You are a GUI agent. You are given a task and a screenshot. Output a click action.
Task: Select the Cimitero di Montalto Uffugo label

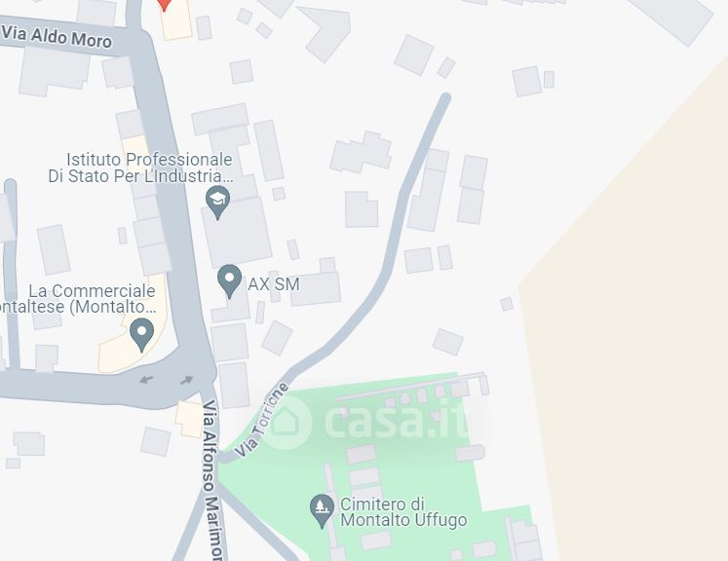pyautogui.click(x=403, y=511)
